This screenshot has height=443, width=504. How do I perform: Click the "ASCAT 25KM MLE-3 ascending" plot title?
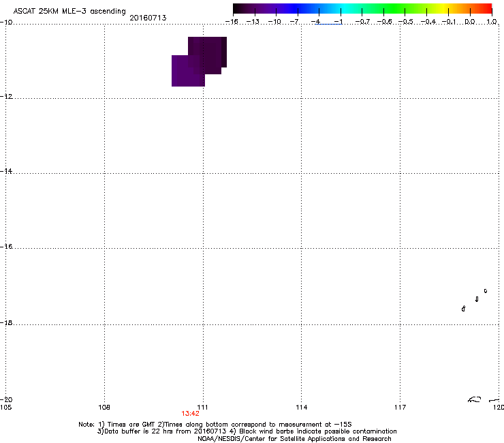click(69, 12)
